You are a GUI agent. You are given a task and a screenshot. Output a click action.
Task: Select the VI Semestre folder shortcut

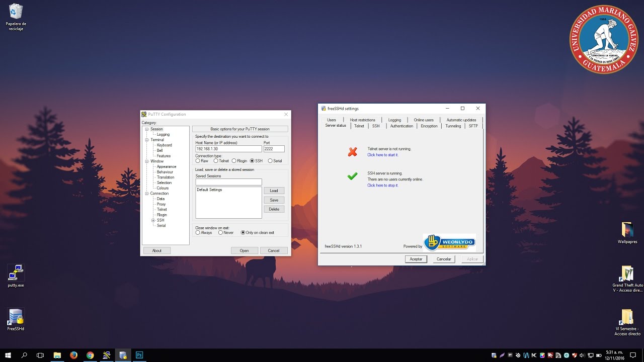pyautogui.click(x=627, y=322)
